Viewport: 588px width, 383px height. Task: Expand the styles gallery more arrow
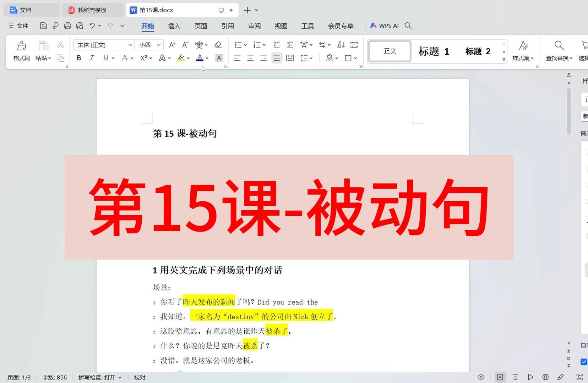504,60
